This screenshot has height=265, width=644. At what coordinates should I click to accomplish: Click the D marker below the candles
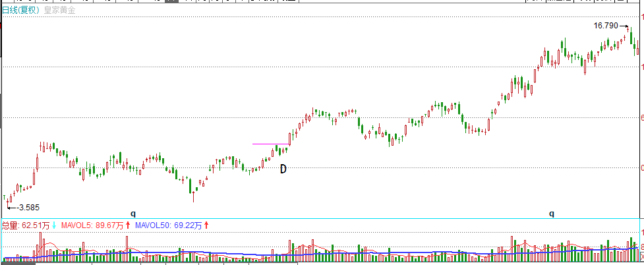click(x=283, y=169)
